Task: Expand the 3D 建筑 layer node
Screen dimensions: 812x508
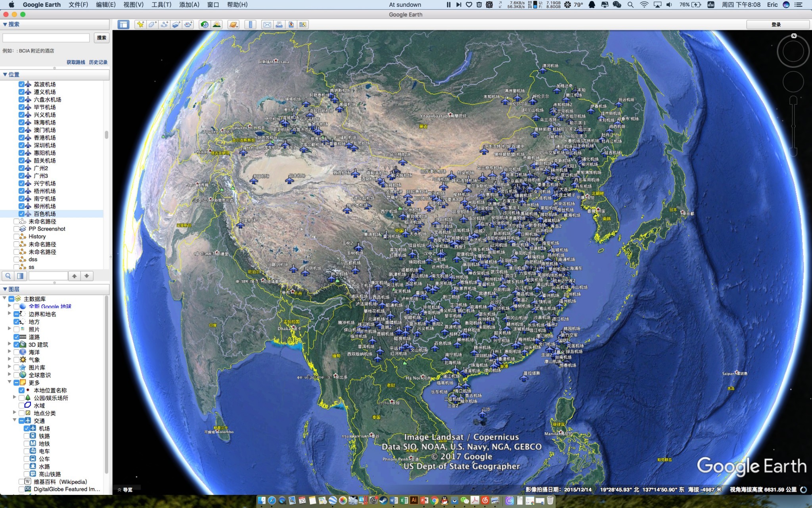Action: pos(10,344)
